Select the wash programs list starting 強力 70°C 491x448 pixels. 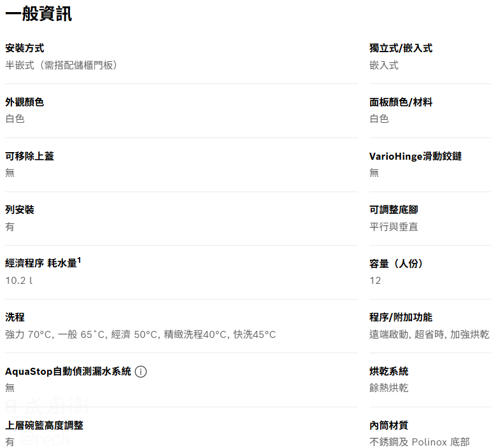[x=140, y=335]
